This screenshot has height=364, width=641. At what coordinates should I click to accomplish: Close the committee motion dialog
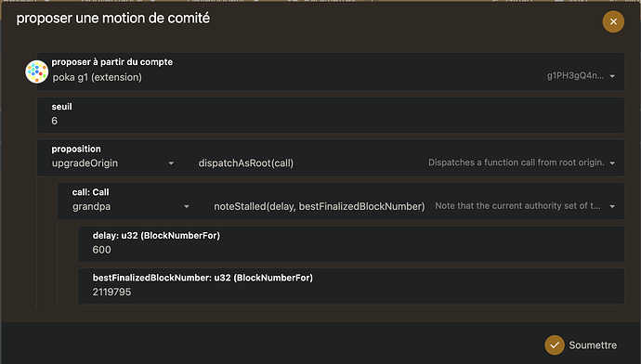[613, 21]
